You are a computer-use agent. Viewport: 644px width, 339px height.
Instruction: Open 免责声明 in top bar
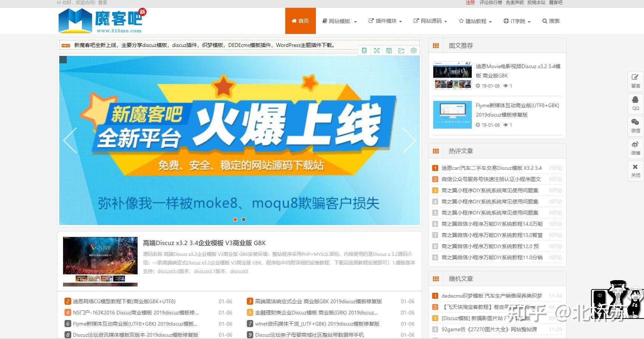(x=515, y=3)
